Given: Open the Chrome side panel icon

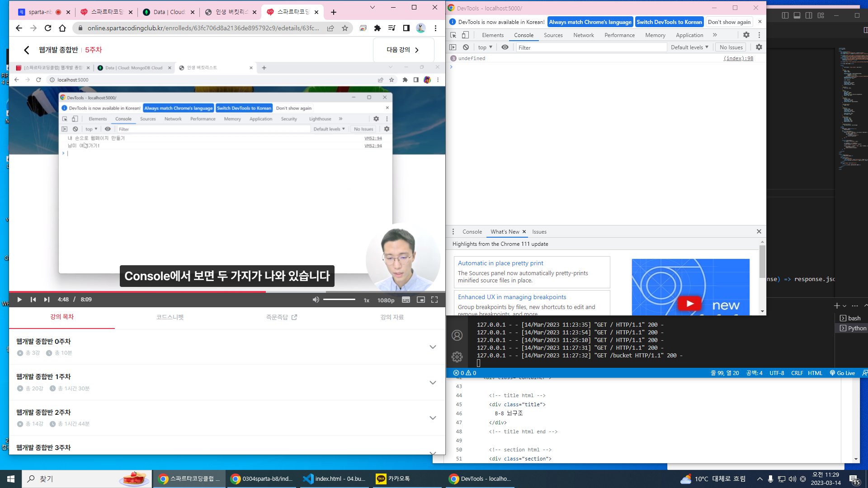Looking at the screenshot, I should pos(406,28).
